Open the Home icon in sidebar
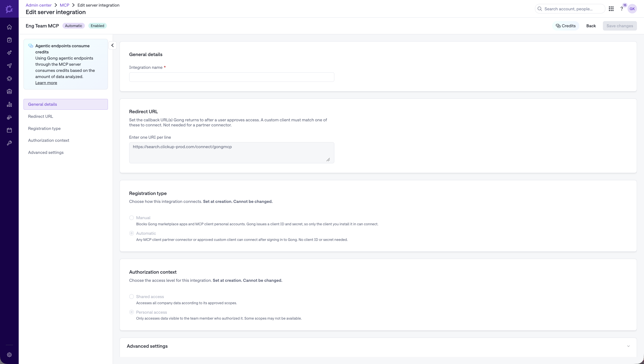 pyautogui.click(x=9, y=27)
